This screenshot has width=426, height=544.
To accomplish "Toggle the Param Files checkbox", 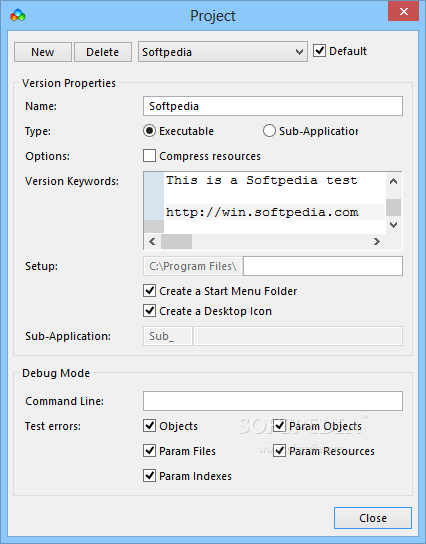I will tap(149, 451).
